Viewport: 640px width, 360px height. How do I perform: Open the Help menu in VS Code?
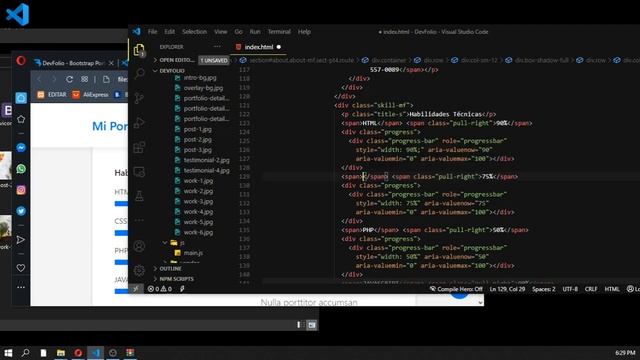tap(304, 32)
